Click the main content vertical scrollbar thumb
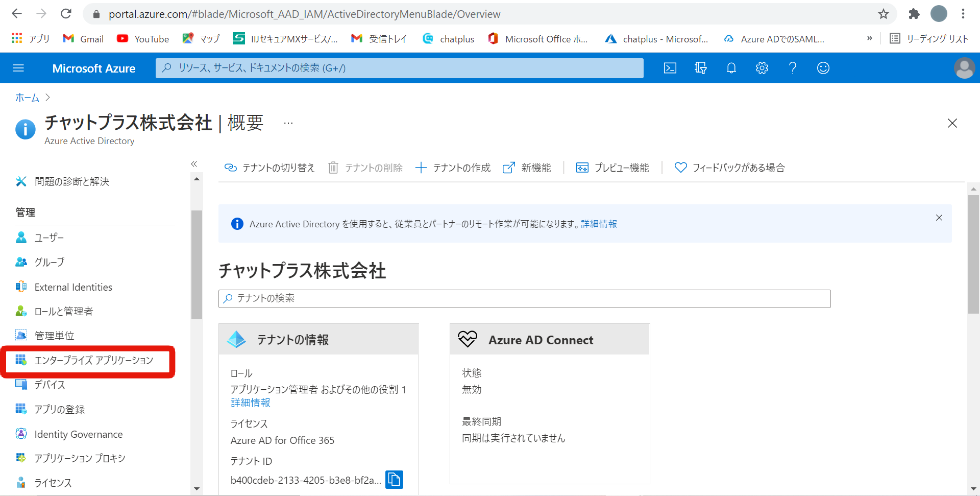The height and width of the screenshot is (496, 980). tap(973, 254)
